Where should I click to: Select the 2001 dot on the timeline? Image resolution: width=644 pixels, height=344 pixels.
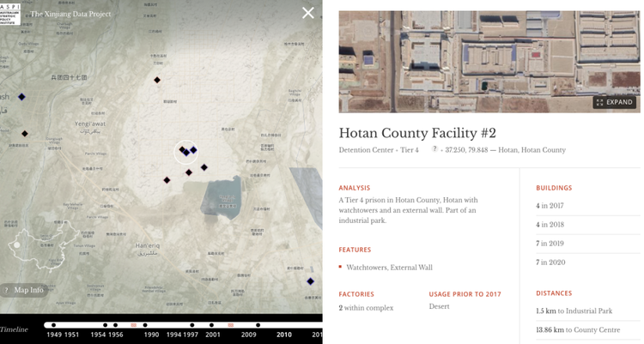point(213,325)
